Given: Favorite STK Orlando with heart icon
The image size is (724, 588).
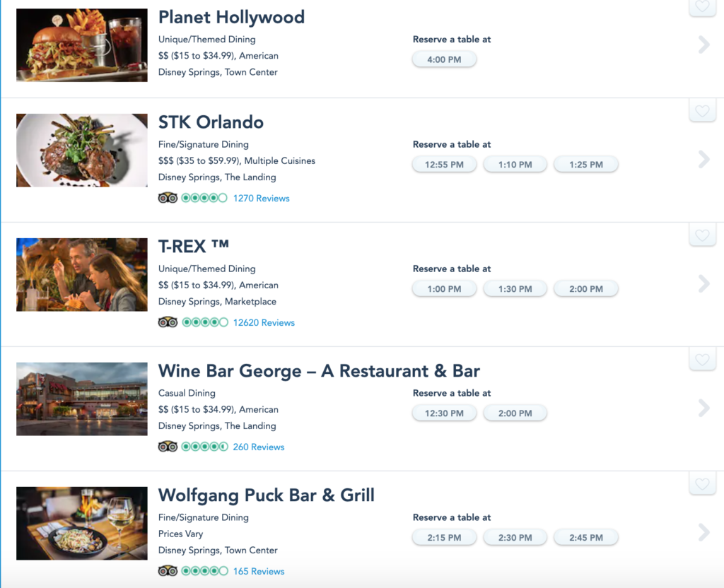Looking at the screenshot, I should tap(702, 111).
